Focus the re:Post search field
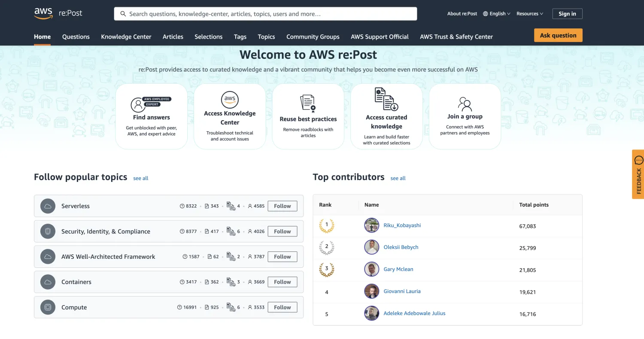This screenshot has width=644, height=339. pyautogui.click(x=265, y=14)
